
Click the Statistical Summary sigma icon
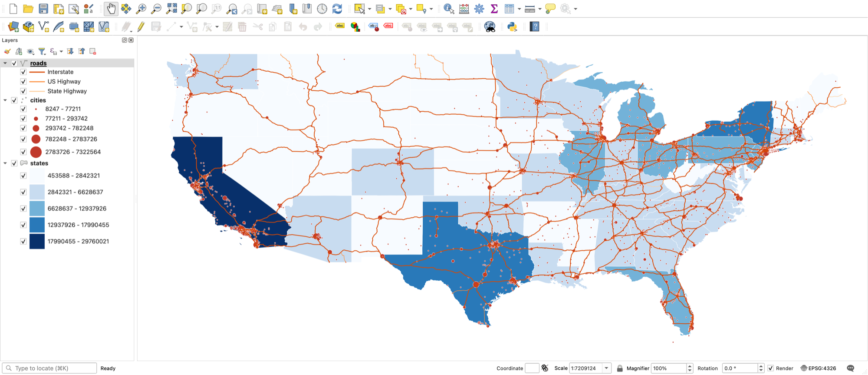click(494, 9)
